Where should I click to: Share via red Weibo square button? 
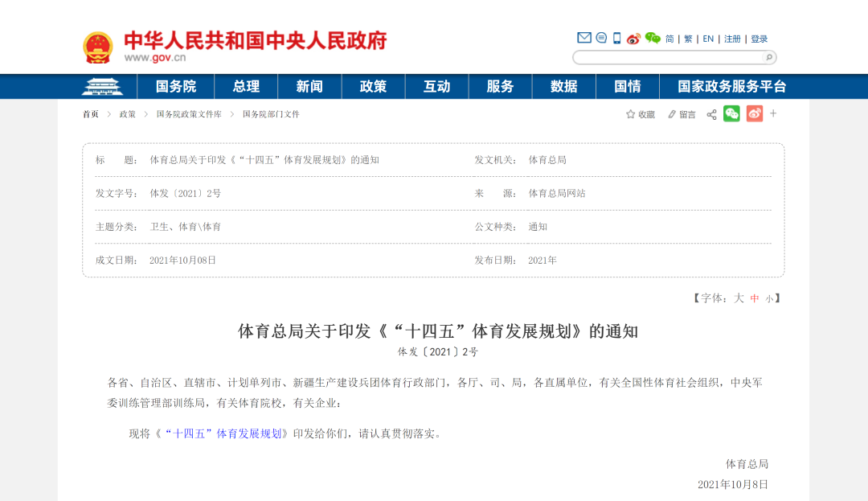pos(754,113)
